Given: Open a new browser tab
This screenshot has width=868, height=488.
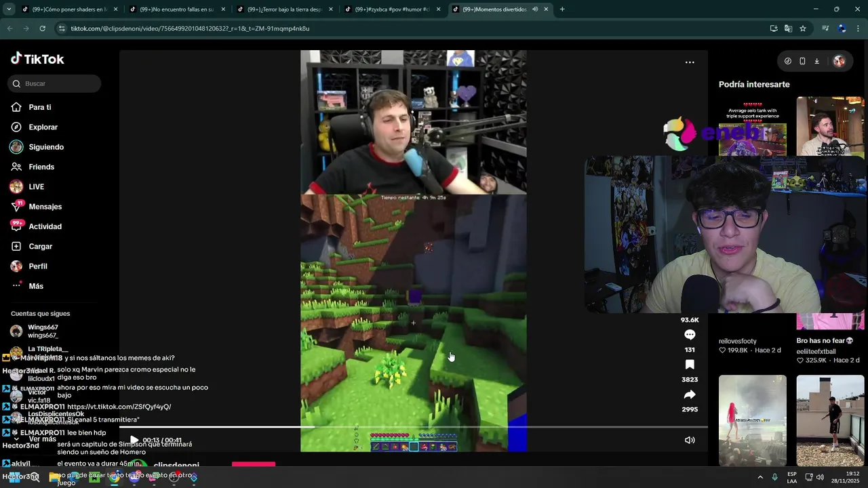Looking at the screenshot, I should point(562,9).
